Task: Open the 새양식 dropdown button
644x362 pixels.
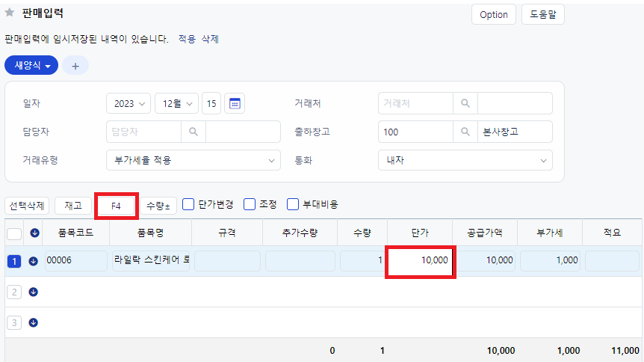Action: pos(31,65)
